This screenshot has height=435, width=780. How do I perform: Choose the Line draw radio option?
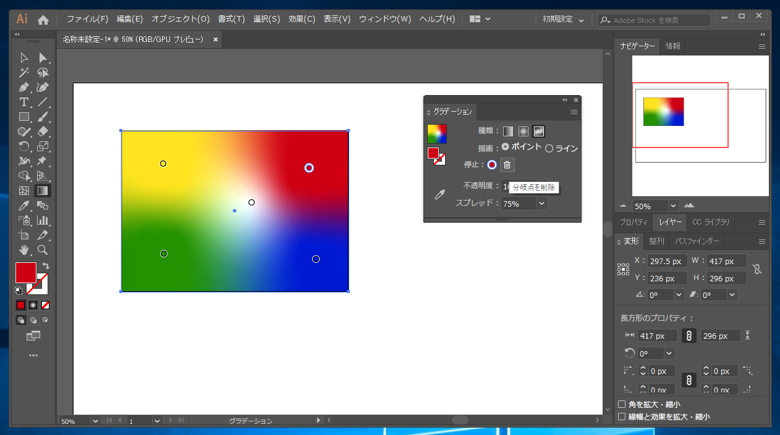[549, 148]
